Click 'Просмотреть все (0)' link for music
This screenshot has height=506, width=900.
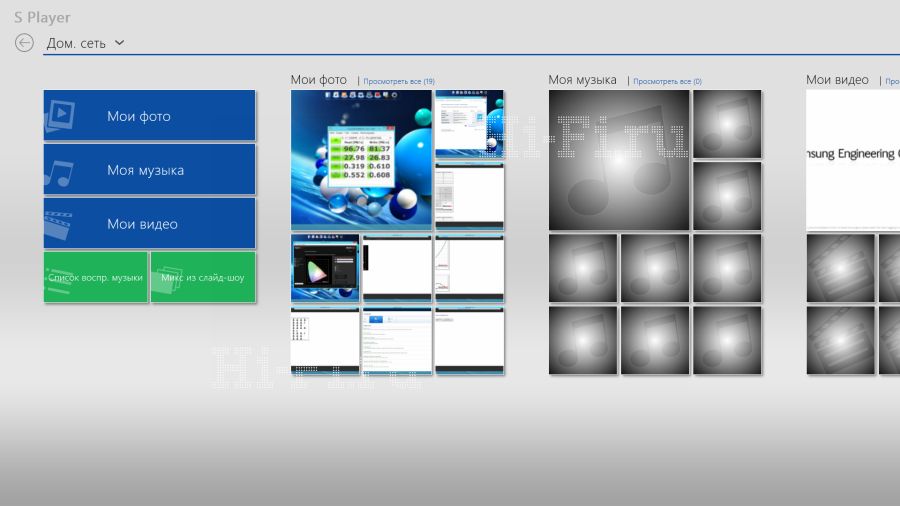point(667,81)
